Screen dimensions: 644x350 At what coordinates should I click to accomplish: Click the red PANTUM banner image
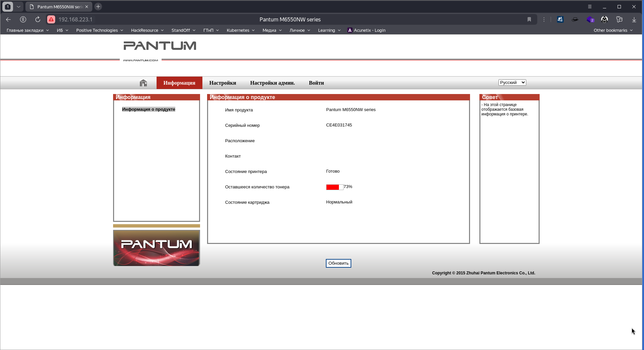click(x=157, y=248)
